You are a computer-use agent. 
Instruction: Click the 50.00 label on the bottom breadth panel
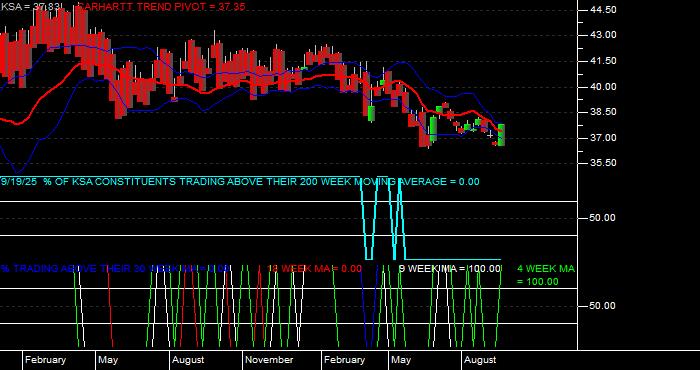[603, 306]
